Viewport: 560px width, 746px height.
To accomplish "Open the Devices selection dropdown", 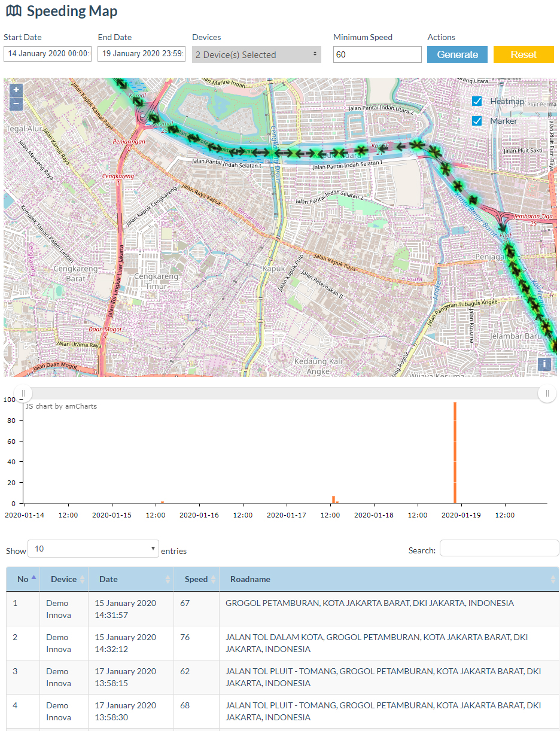I will point(256,54).
